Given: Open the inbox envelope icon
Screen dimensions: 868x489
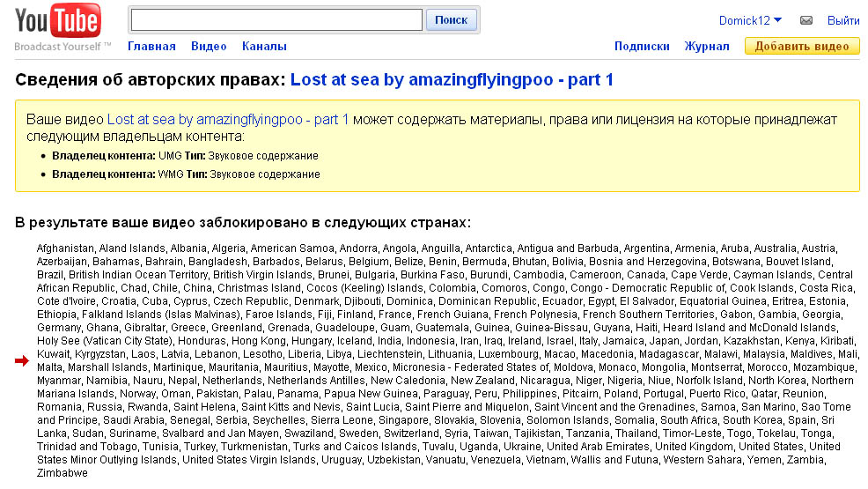Looking at the screenshot, I should (806, 20).
